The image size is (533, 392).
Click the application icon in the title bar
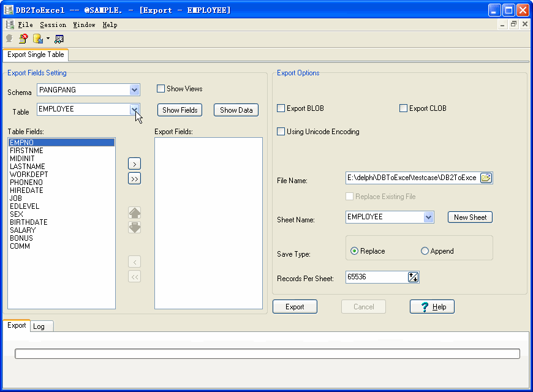click(x=9, y=10)
